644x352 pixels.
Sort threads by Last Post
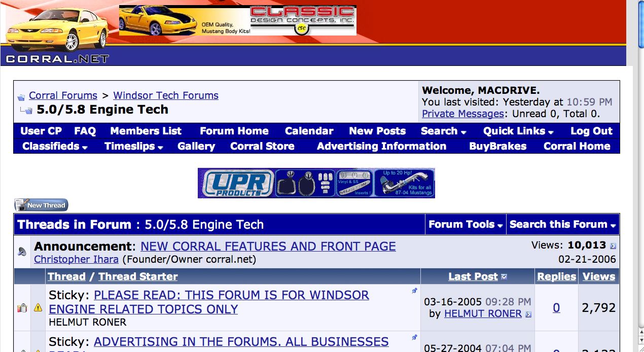point(473,276)
